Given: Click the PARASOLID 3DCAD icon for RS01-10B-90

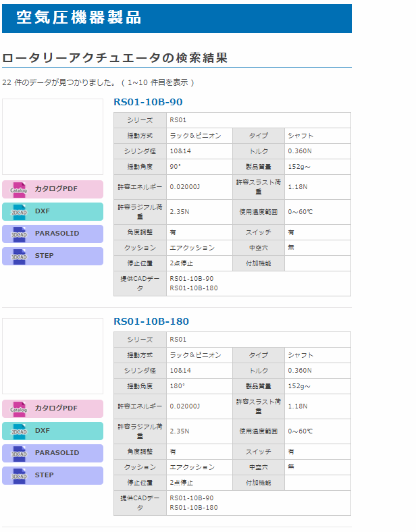Looking at the screenshot, I should (19, 234).
